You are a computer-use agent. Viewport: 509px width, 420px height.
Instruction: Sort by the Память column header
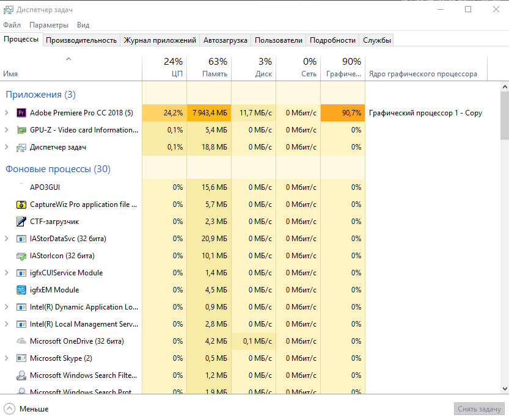tap(209, 68)
